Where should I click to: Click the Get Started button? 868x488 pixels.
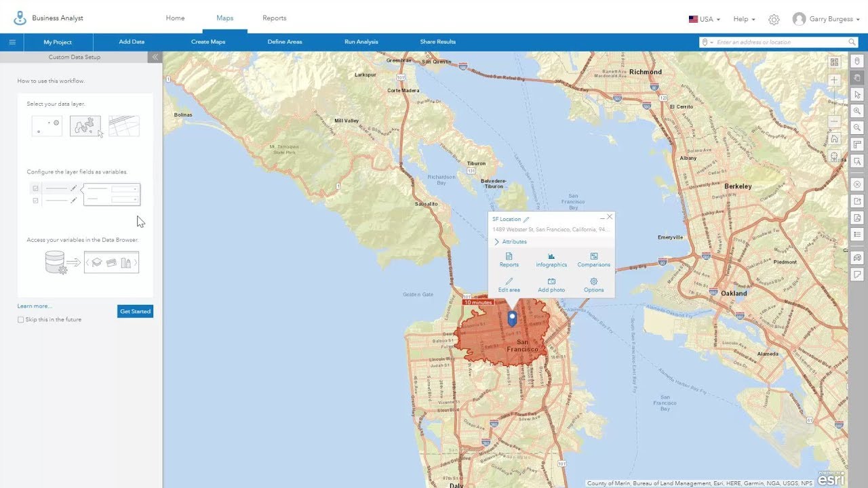click(135, 311)
